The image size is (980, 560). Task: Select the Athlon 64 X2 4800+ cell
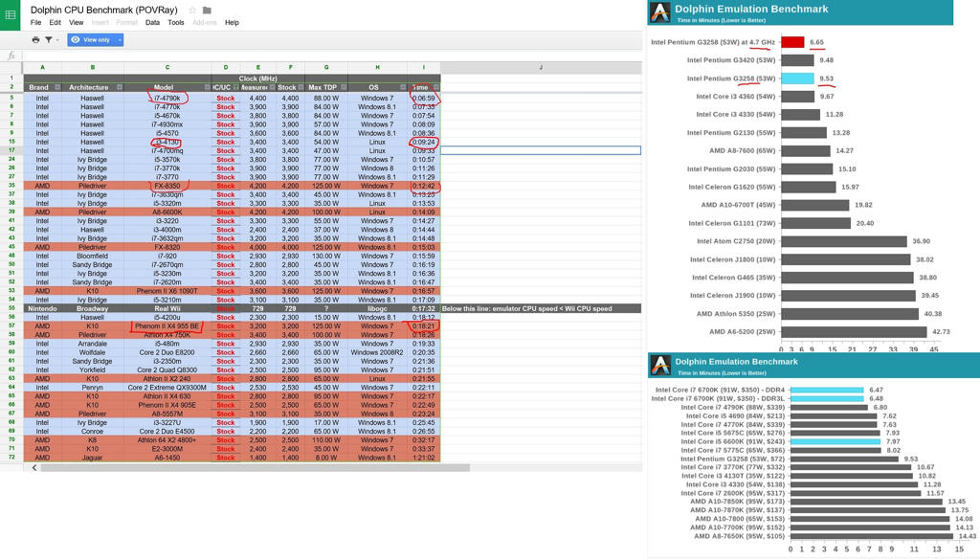click(x=167, y=440)
